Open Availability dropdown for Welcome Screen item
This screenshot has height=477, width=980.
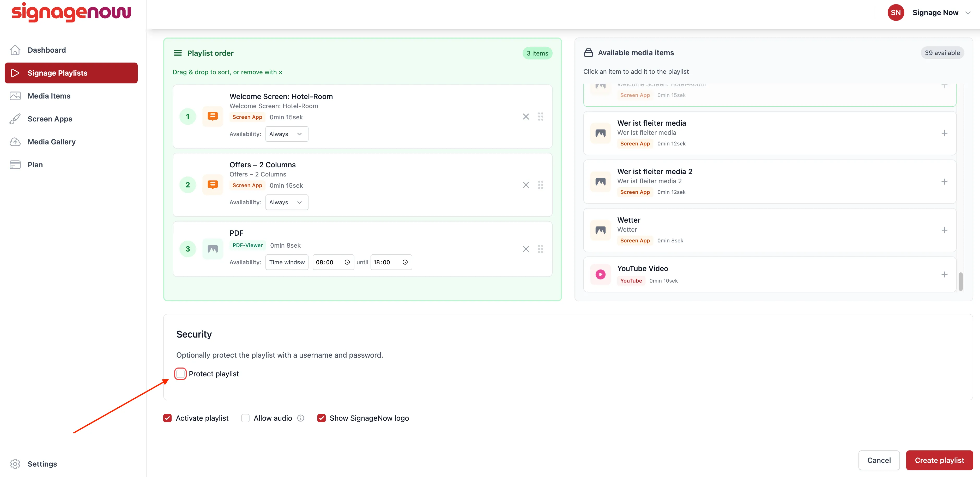coord(287,134)
